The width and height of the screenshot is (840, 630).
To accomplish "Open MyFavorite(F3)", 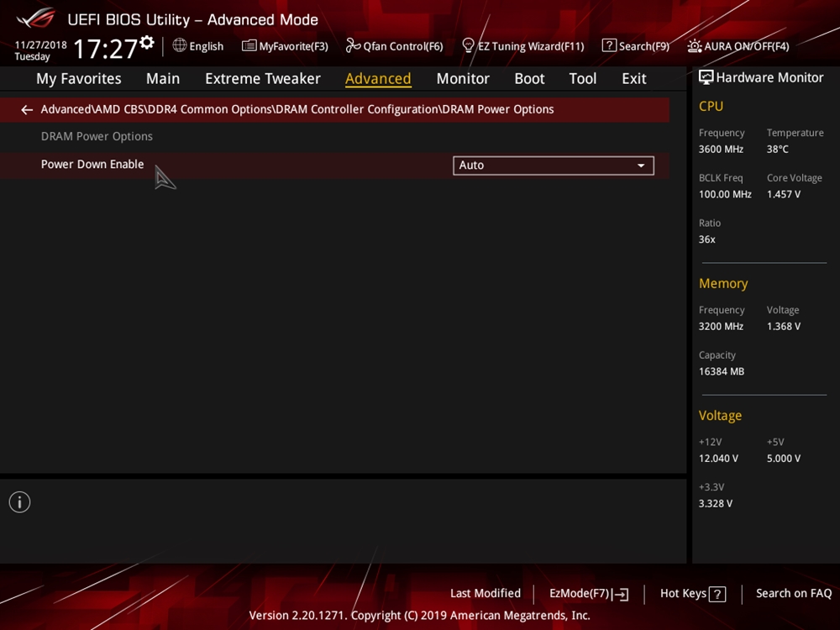I will (285, 46).
